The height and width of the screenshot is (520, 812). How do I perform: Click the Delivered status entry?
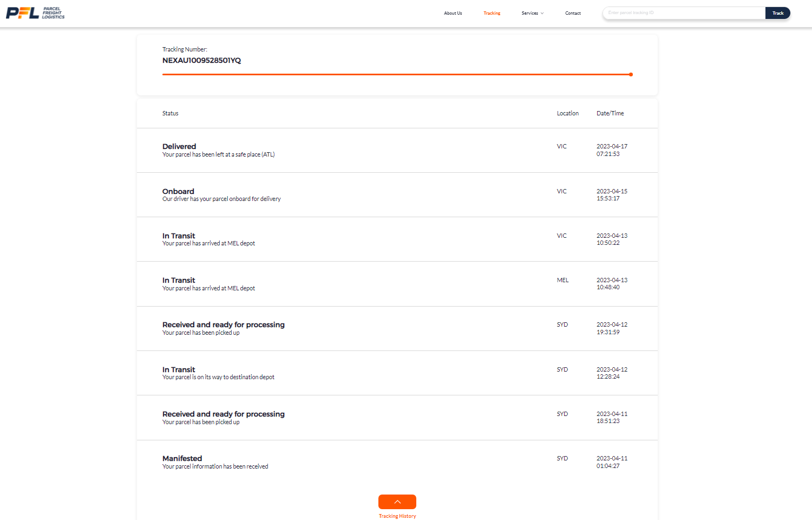click(179, 146)
